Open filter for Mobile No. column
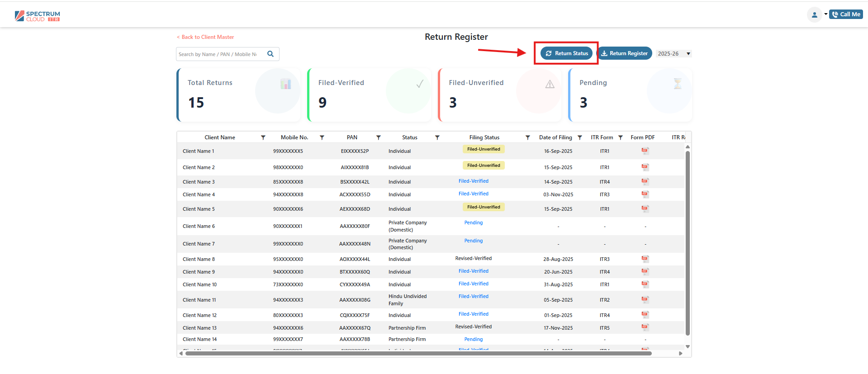This screenshot has width=868, height=374. [322, 137]
